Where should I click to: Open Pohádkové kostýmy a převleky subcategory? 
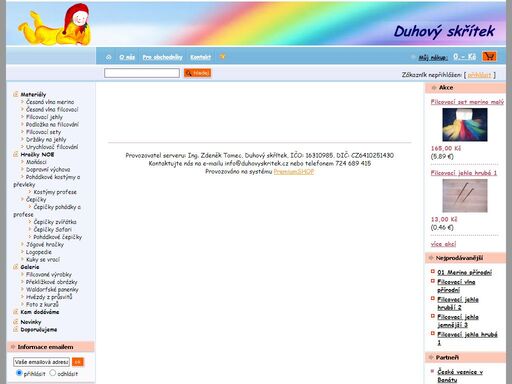click(47, 180)
